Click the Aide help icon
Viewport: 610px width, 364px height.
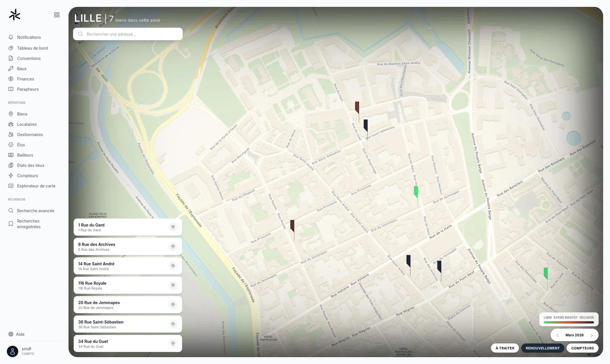click(11, 335)
